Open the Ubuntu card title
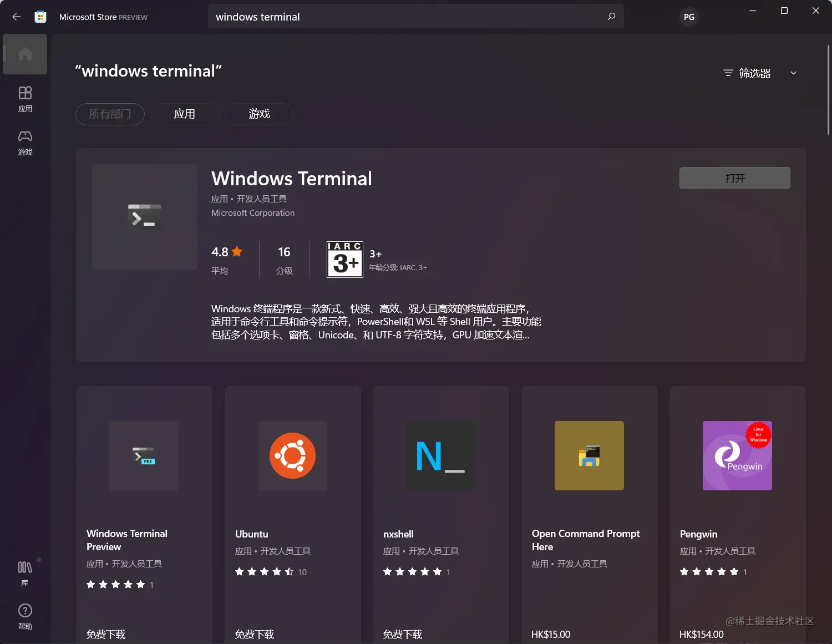This screenshot has width=832, height=644. tap(252, 534)
